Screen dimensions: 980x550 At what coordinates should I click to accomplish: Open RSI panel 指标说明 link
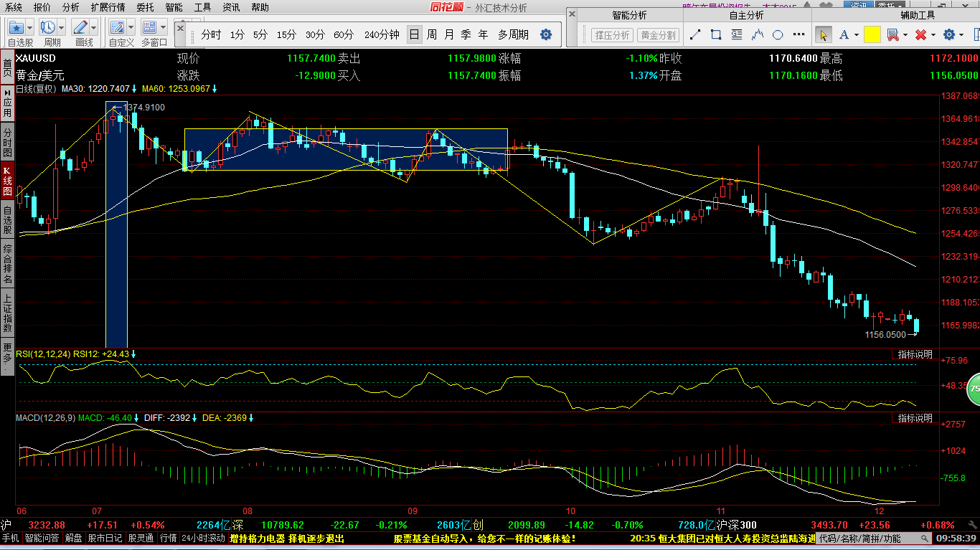[x=915, y=354]
